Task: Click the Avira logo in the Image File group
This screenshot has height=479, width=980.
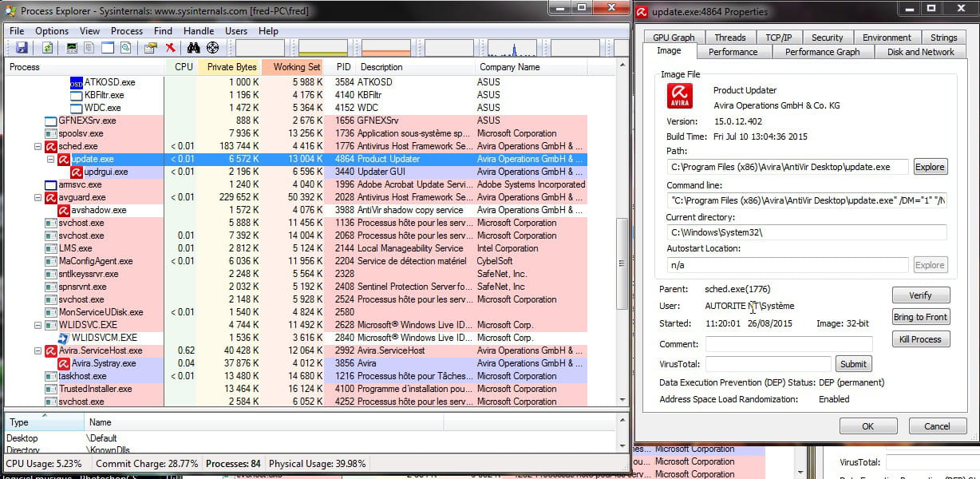Action: click(x=680, y=96)
